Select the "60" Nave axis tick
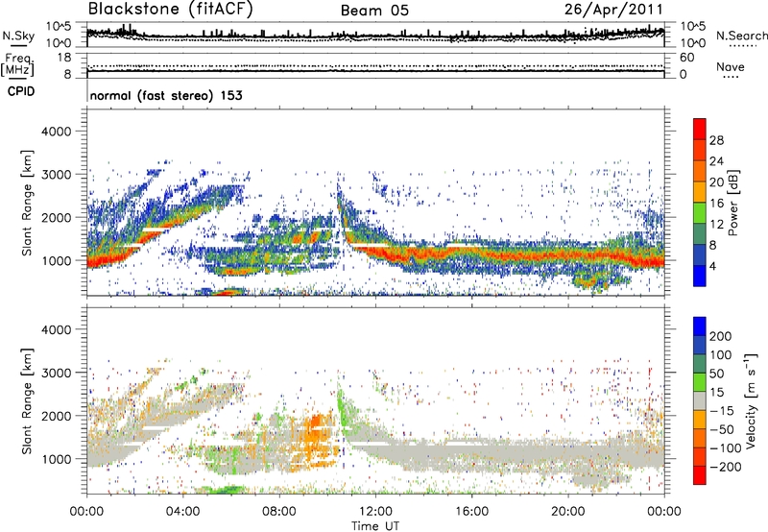This screenshot has width=768, height=532. [686, 58]
